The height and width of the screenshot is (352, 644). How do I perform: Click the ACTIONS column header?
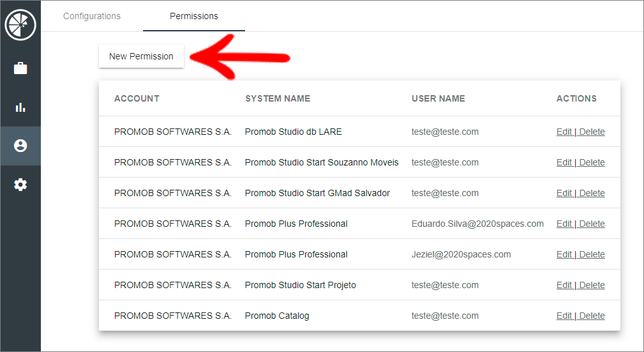[x=576, y=98]
